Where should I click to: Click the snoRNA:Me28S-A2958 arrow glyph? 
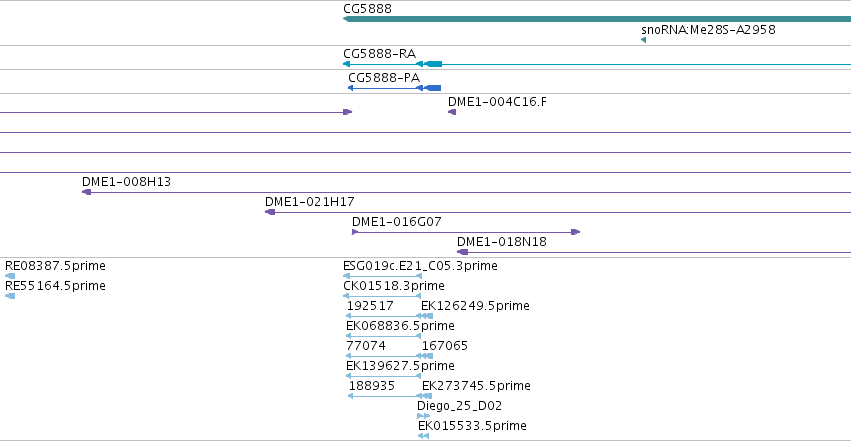644,40
